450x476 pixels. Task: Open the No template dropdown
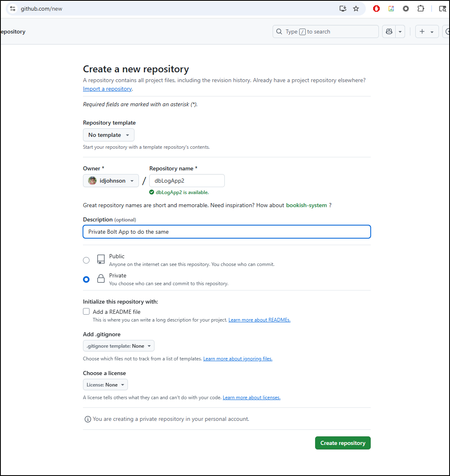click(x=108, y=135)
